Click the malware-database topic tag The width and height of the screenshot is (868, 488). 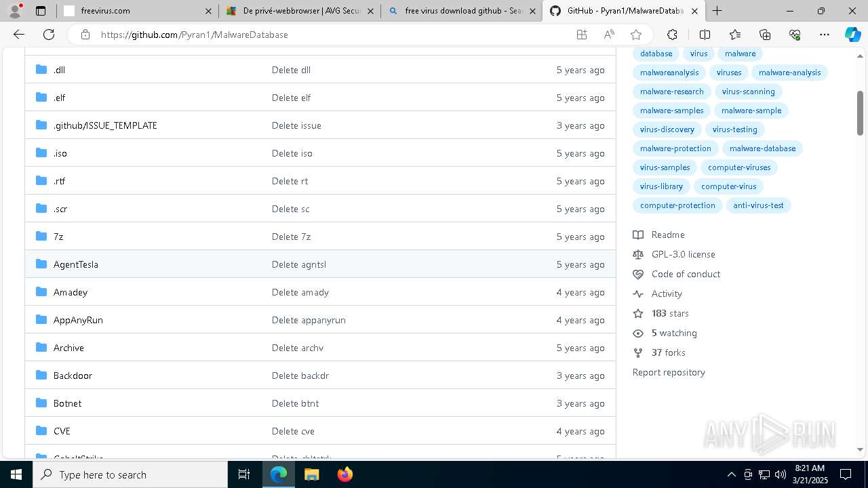pyautogui.click(x=762, y=148)
